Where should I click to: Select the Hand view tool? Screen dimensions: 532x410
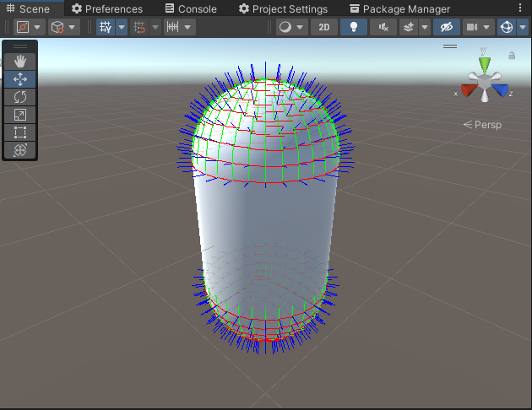[x=20, y=62]
